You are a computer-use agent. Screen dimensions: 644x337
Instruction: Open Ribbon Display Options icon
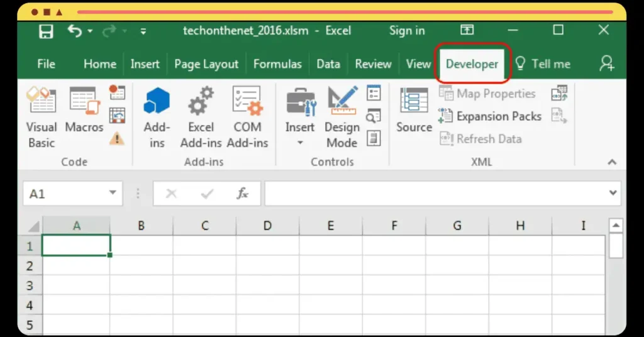click(x=467, y=30)
